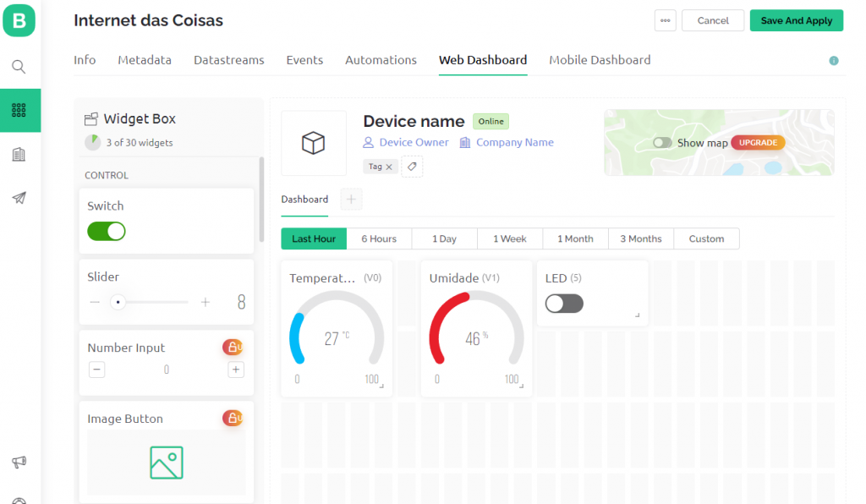
Task: Select the Web Dashboard tab
Action: (x=483, y=60)
